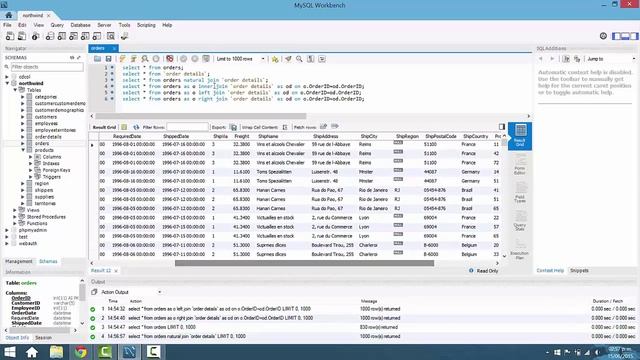The height and width of the screenshot is (360, 640).
Task: Click the commit transaction icon
Action: coord(184,59)
